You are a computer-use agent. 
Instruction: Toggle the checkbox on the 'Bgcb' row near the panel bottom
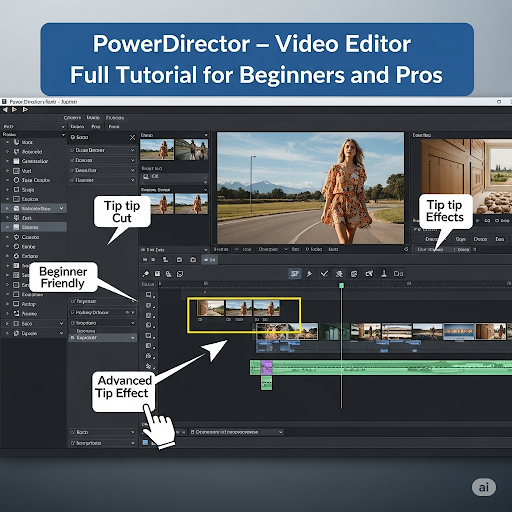click(x=73, y=432)
